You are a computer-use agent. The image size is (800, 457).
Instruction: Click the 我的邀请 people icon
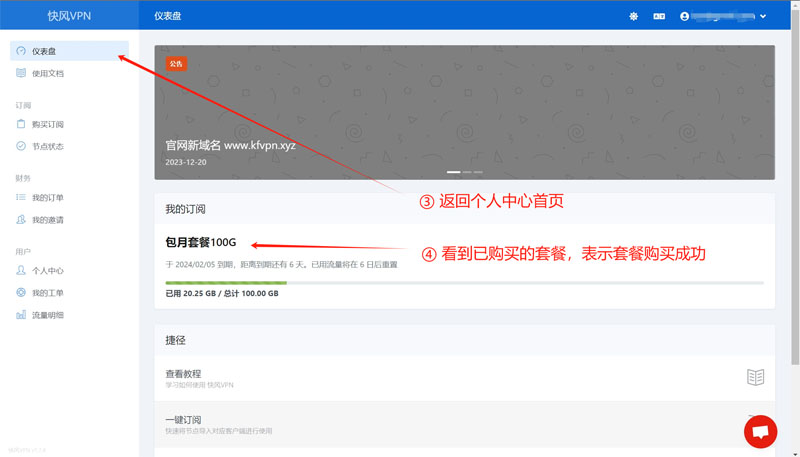[21, 219]
